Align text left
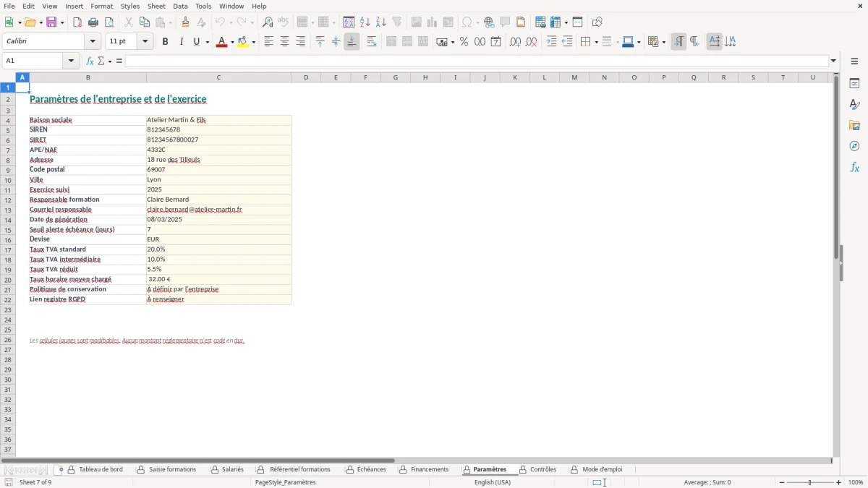The width and height of the screenshot is (868, 488). point(269,42)
